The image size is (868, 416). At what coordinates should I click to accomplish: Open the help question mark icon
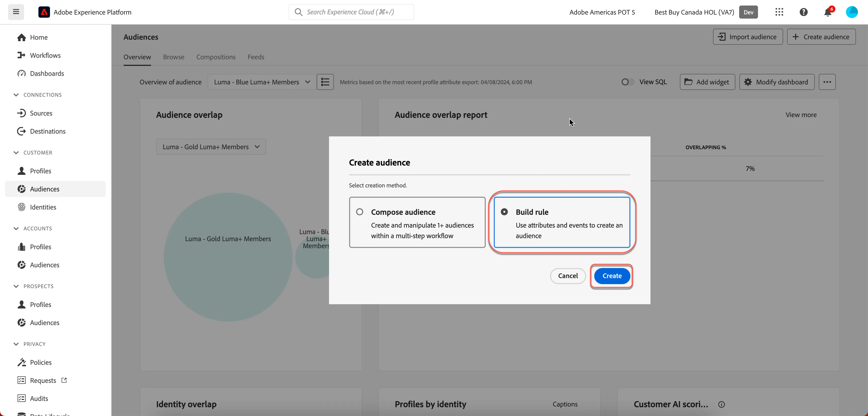(x=803, y=12)
